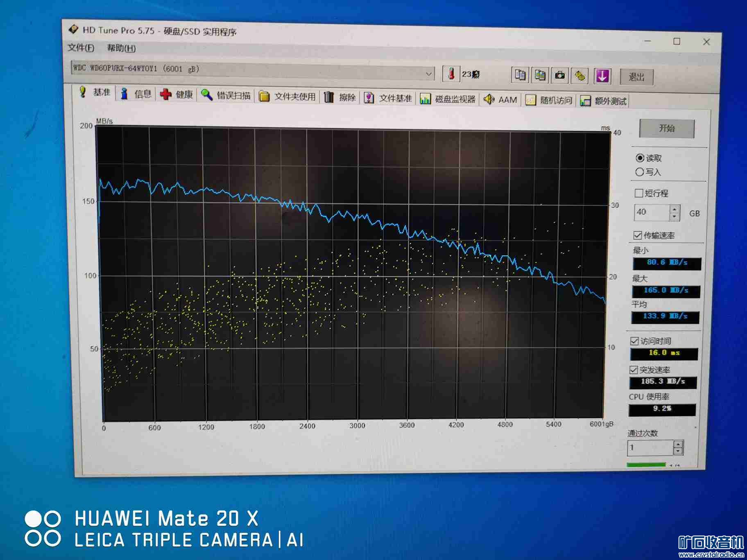The image size is (747, 560).
Task: Switch to the 错误扫描 tab
Action: [226, 95]
